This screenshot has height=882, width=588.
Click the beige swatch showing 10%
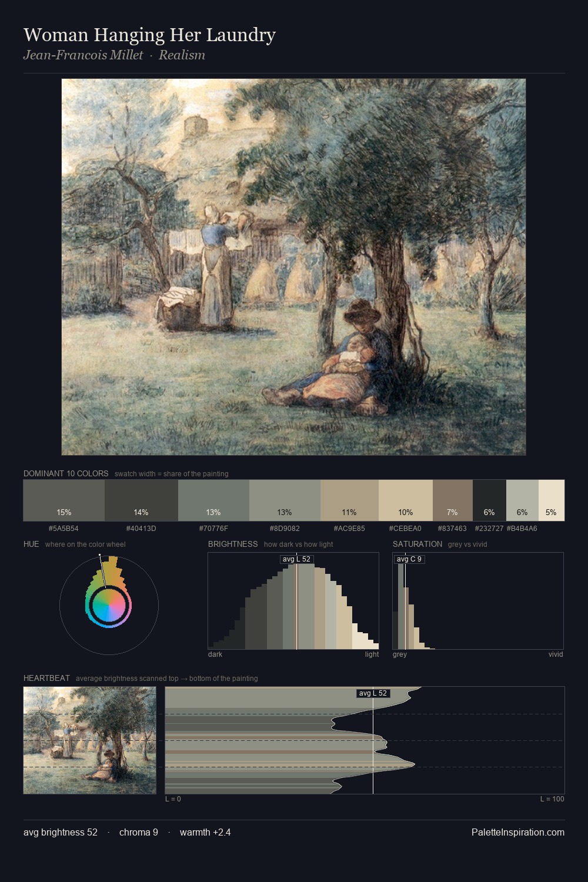point(406,500)
